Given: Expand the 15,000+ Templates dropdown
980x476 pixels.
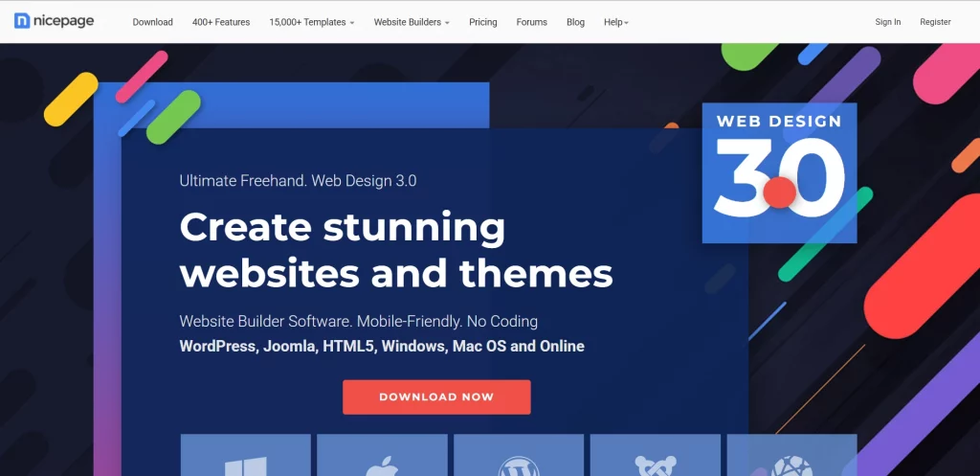Looking at the screenshot, I should [312, 22].
